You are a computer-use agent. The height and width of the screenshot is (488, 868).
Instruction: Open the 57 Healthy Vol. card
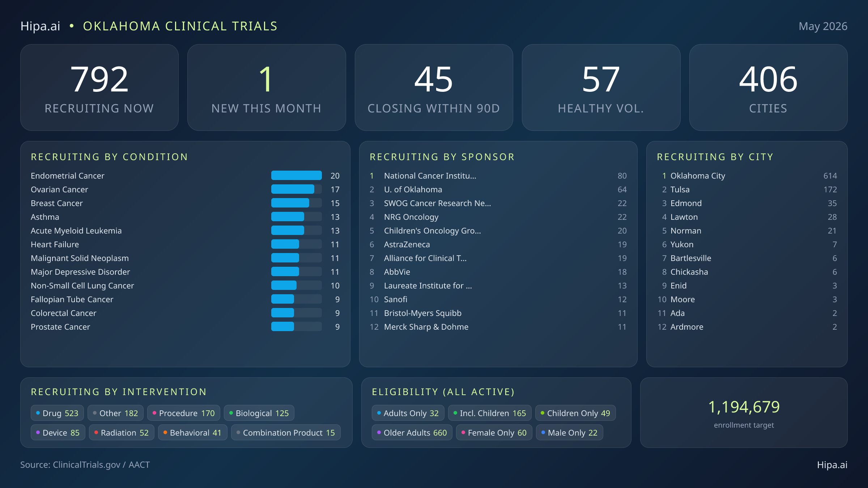pyautogui.click(x=601, y=87)
